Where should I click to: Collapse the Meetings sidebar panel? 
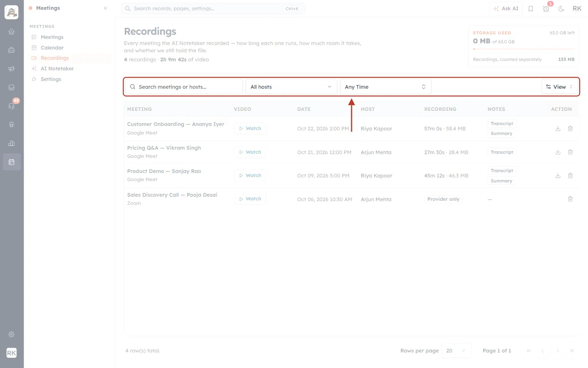pos(105,8)
